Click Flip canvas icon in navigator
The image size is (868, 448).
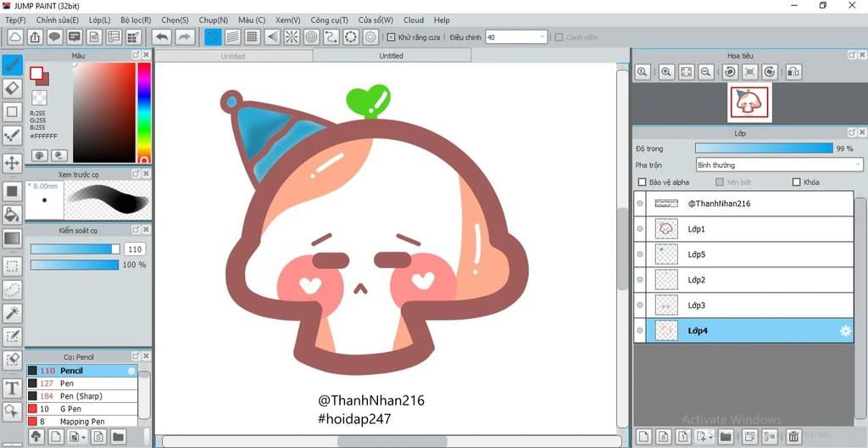tap(793, 71)
